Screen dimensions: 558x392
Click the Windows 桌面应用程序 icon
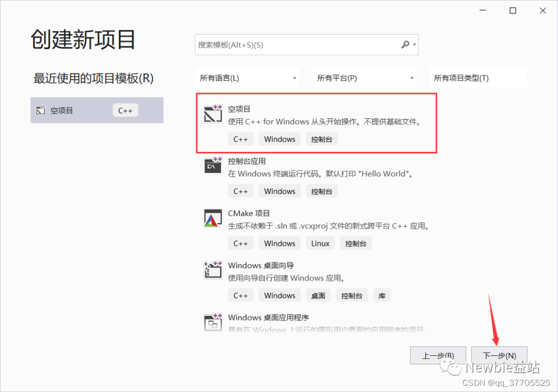click(213, 322)
